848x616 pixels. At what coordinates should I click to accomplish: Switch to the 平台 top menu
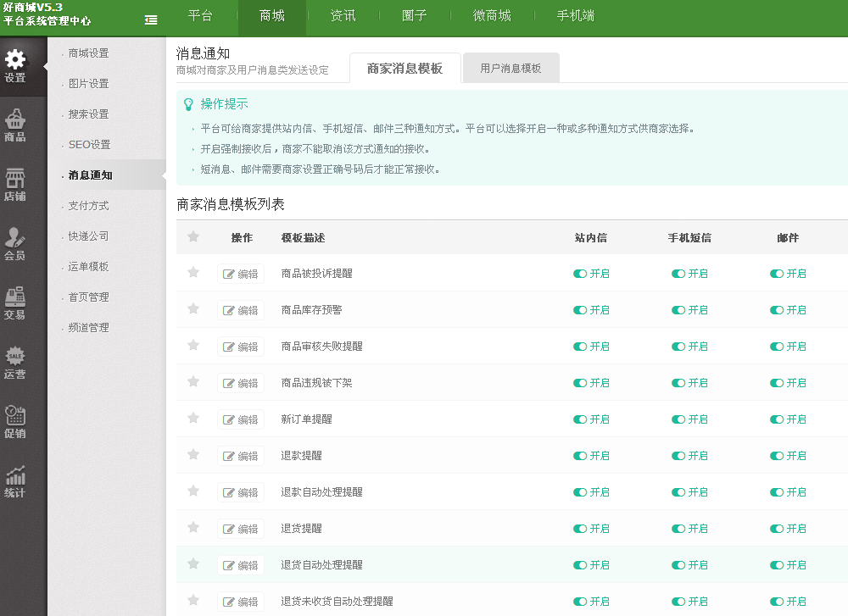200,15
